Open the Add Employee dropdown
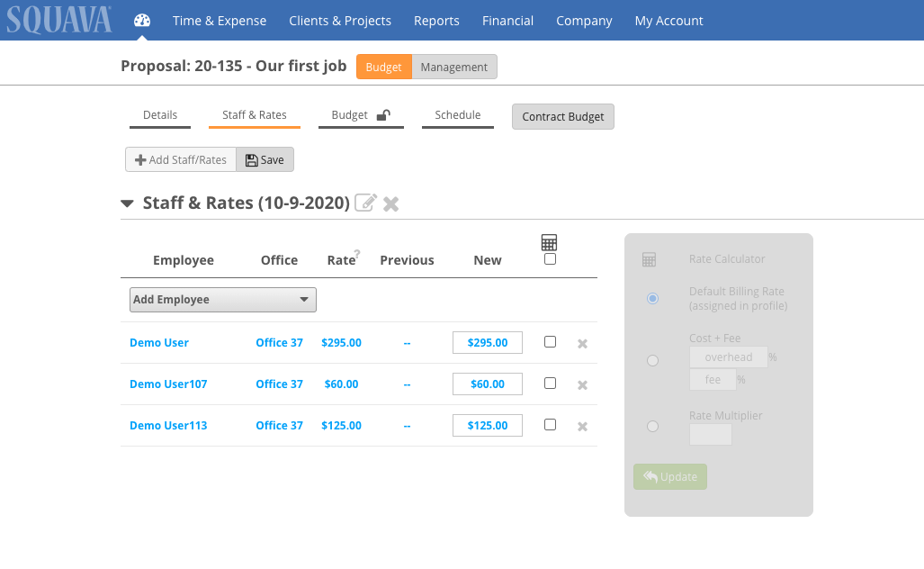 (x=222, y=299)
